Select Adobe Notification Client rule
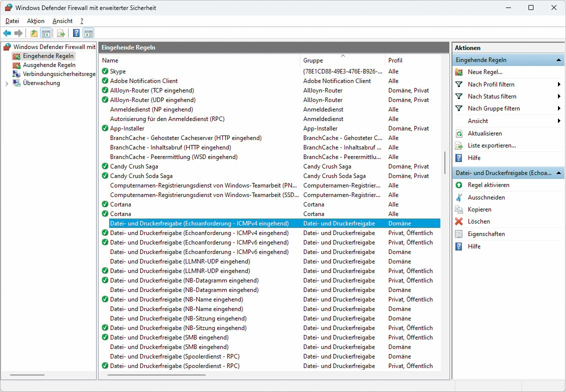Viewport: 566px width, 392px height. (x=271, y=81)
